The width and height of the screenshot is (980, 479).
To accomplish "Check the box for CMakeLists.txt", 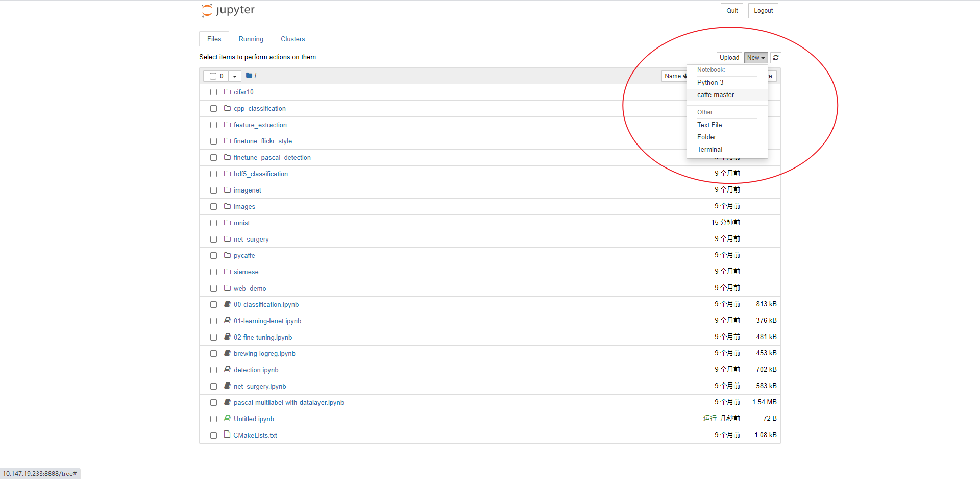I will (213, 436).
